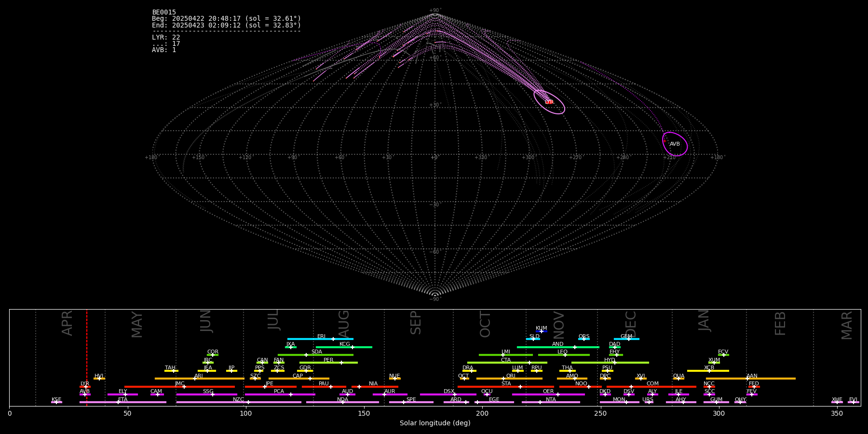Click the EVI shower label in timeline
Viewport: 868px width, 434px height.
[x=853, y=400]
